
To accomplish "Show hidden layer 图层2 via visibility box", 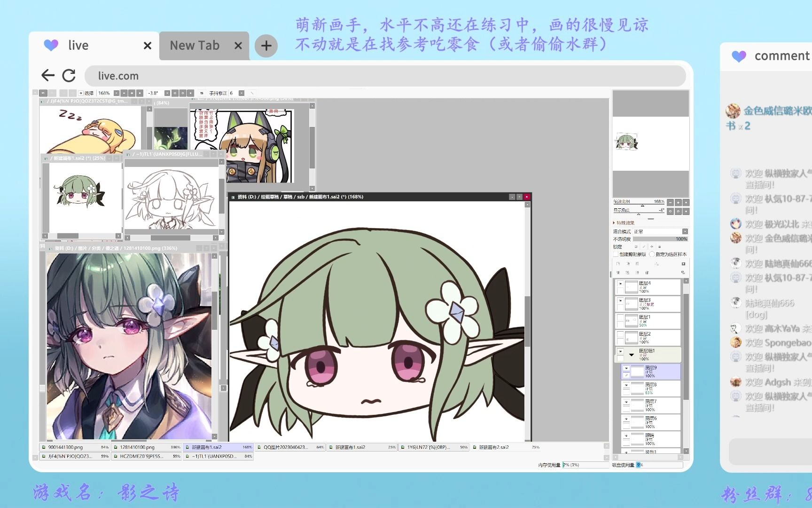I will (620, 334).
